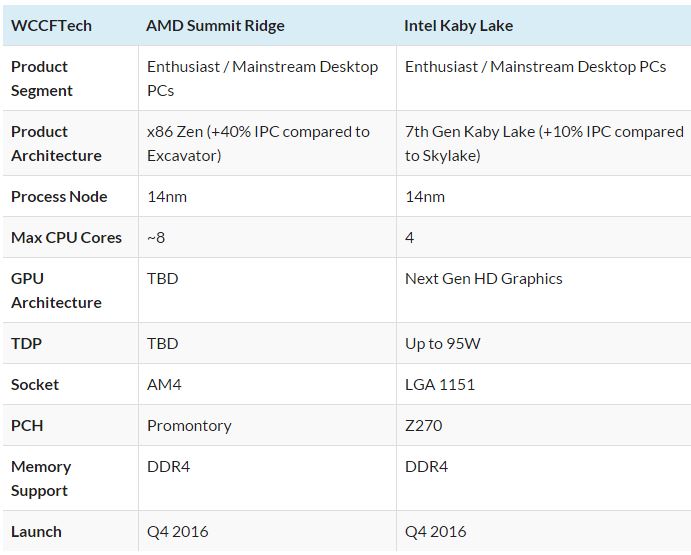Select the Intel Kaby Lake column header
The height and width of the screenshot is (555, 691).
pyautogui.click(x=458, y=26)
